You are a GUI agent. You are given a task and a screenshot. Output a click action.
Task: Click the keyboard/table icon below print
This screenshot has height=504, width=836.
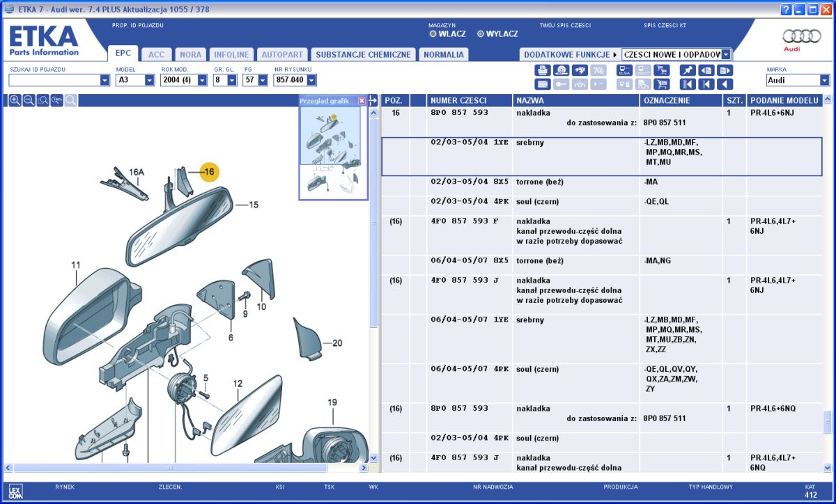pos(543,84)
